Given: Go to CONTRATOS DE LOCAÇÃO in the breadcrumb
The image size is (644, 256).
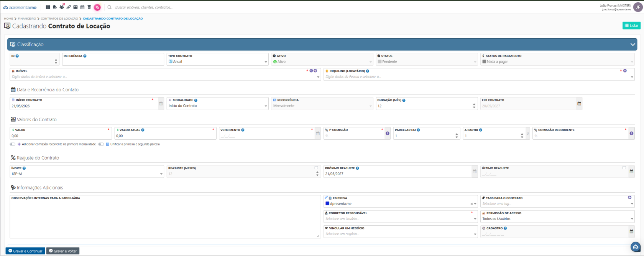Looking at the screenshot, I should [x=59, y=18].
